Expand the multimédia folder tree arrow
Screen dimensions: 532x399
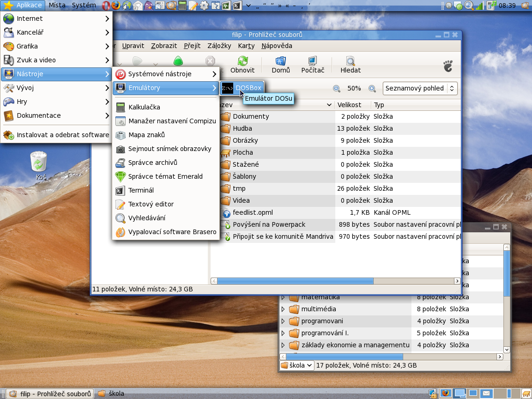(283, 309)
